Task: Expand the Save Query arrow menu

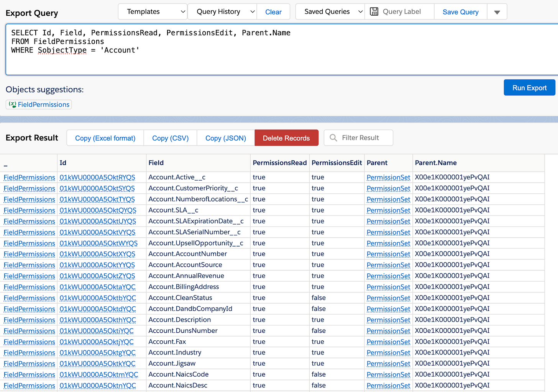Action: (497, 12)
